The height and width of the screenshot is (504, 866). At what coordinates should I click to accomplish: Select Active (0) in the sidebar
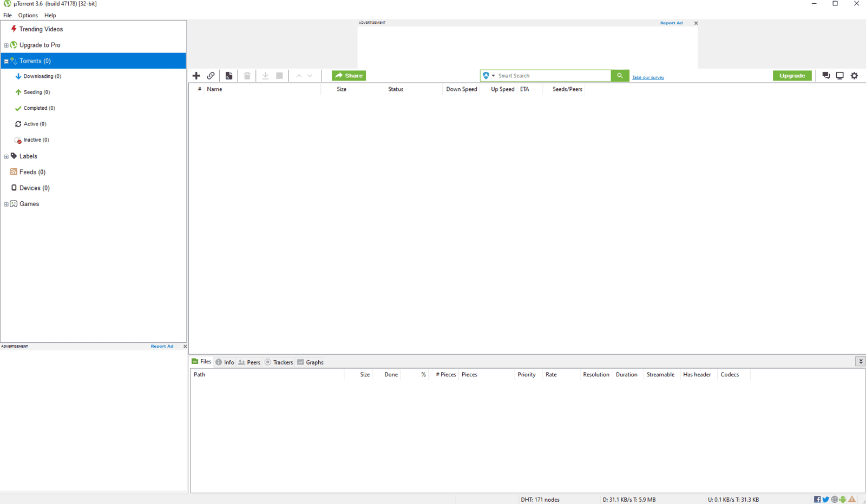coord(35,124)
